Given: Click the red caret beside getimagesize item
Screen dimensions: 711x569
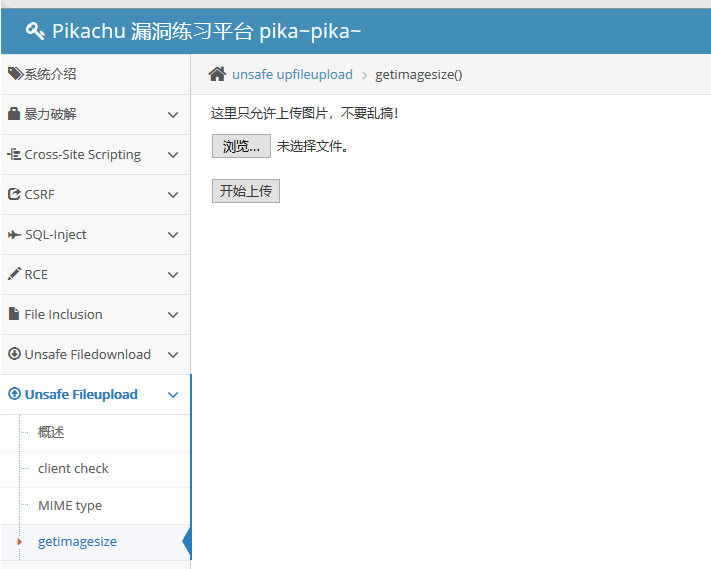Looking at the screenshot, I should (19, 541).
